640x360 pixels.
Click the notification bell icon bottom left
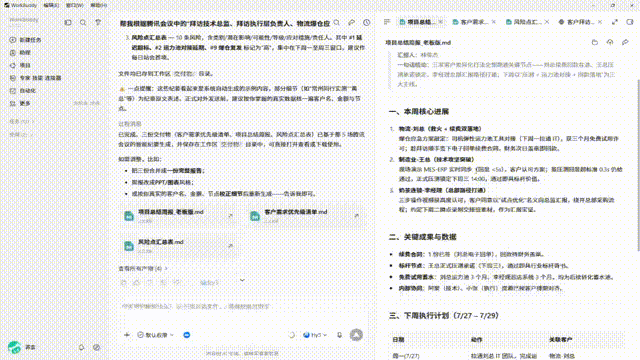[81, 347]
